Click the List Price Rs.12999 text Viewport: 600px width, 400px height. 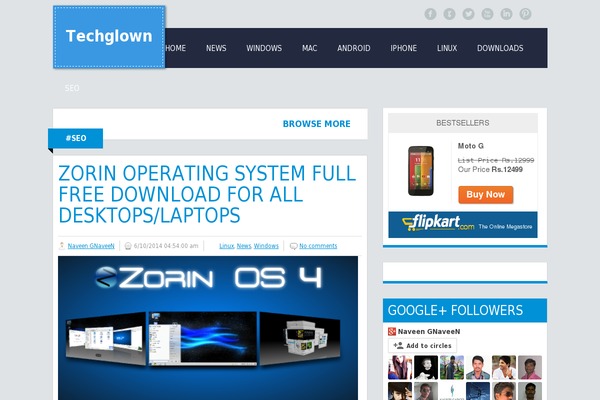(496, 160)
